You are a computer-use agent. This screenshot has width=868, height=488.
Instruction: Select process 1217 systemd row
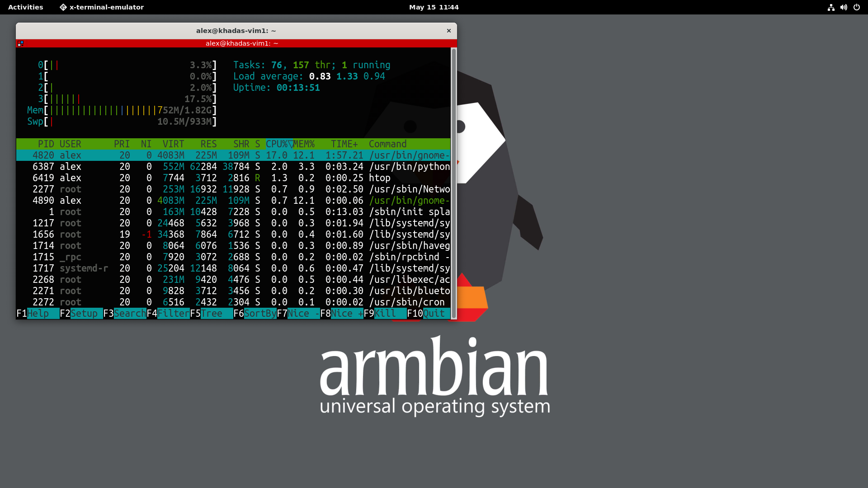tap(233, 223)
